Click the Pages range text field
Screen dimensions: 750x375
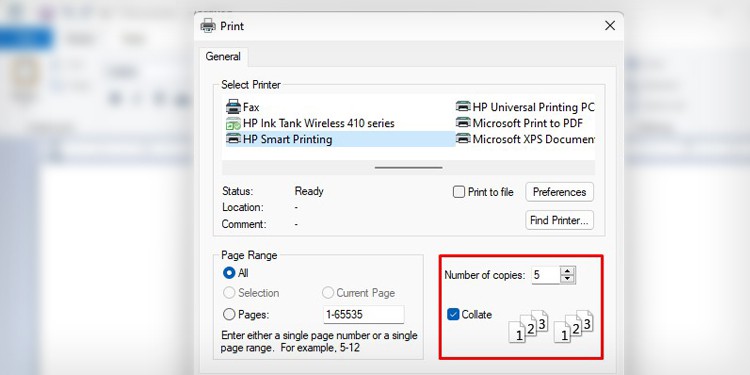click(364, 314)
